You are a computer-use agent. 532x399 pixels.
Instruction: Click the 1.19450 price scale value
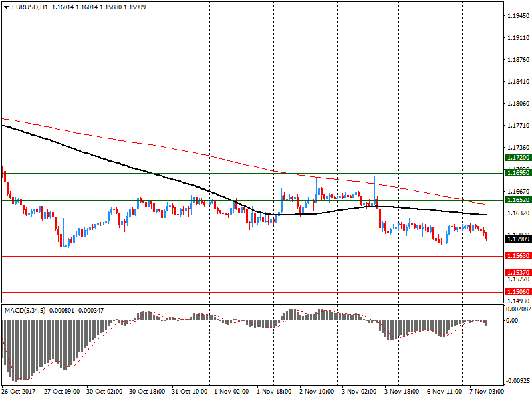point(519,15)
